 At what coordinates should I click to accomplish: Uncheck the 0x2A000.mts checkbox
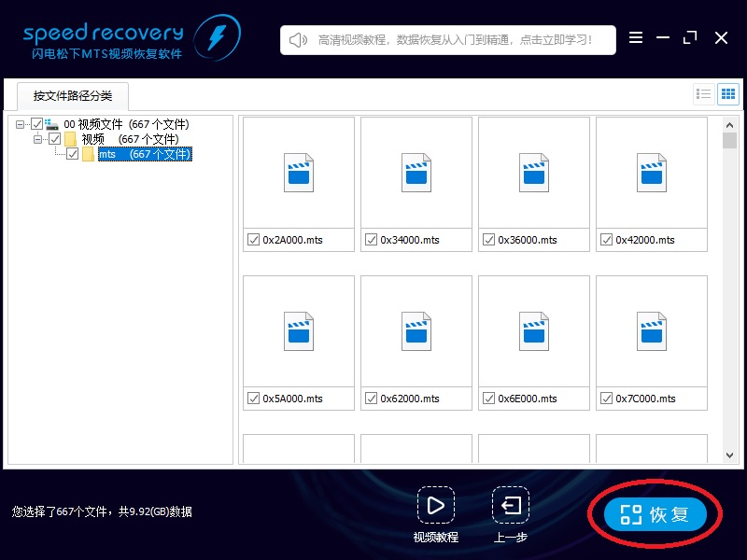pyautogui.click(x=253, y=240)
